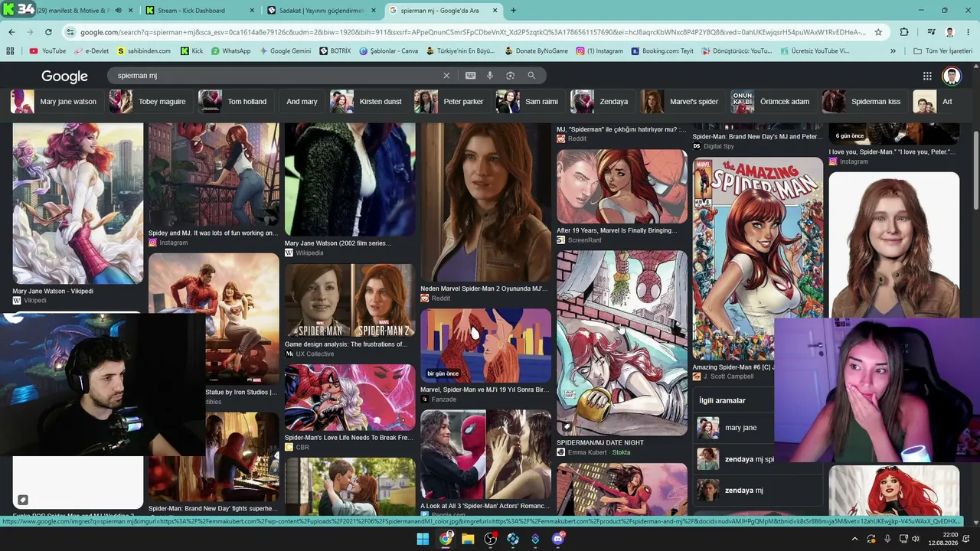980x551 pixels.
Task: Open the sahibinden.com bookmark
Action: [x=145, y=51]
